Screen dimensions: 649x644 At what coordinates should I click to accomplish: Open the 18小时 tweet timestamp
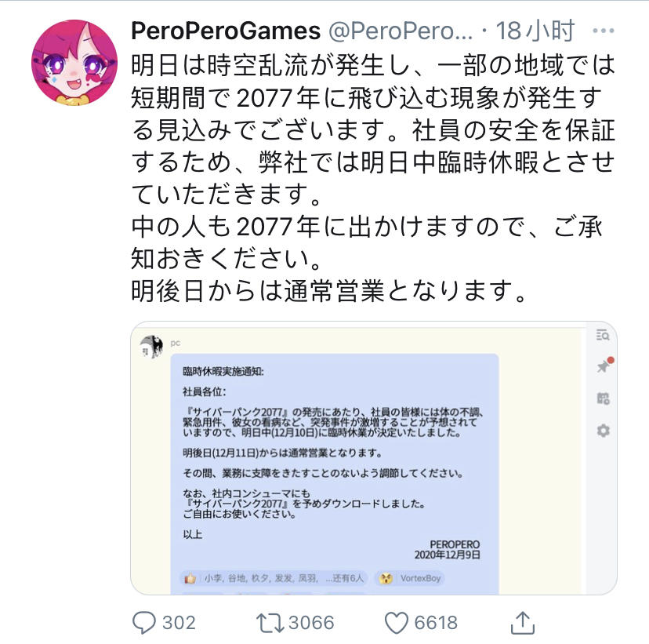point(538,32)
